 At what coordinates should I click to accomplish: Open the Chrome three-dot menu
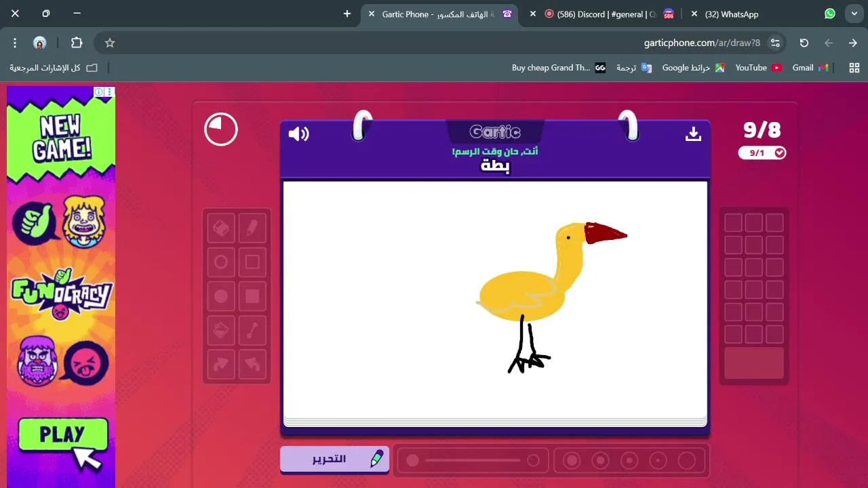coord(15,43)
